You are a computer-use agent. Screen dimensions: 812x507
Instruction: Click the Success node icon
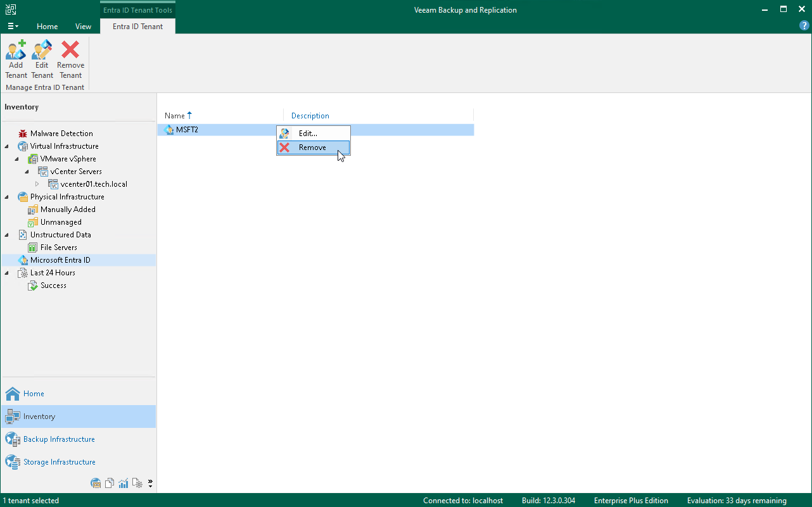click(x=33, y=285)
